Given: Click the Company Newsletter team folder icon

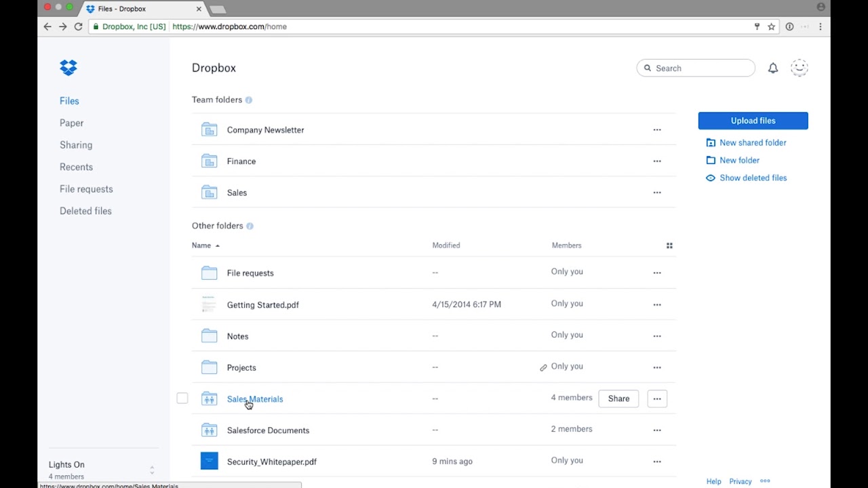Looking at the screenshot, I should 209,129.
